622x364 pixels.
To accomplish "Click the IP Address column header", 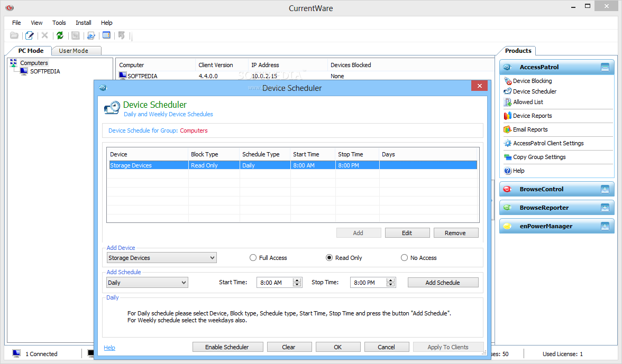I will [x=288, y=65].
